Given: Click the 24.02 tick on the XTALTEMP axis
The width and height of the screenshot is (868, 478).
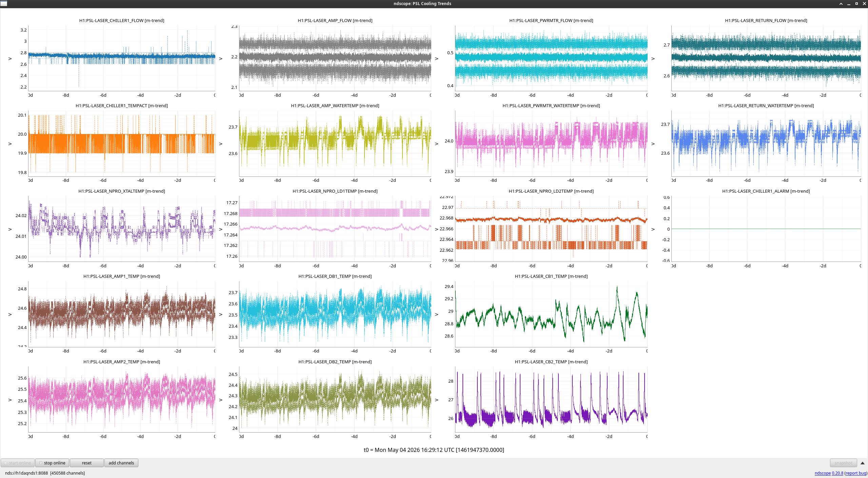Looking at the screenshot, I should point(21,215).
